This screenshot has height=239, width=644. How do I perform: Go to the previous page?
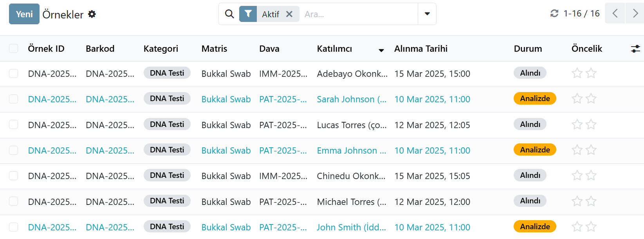(x=615, y=13)
